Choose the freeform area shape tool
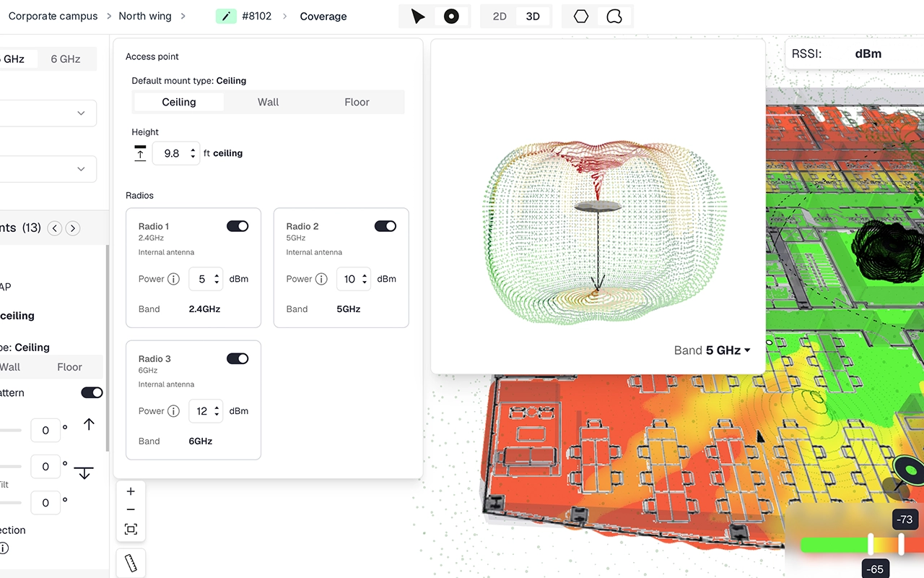The width and height of the screenshot is (924, 578). pos(614,17)
